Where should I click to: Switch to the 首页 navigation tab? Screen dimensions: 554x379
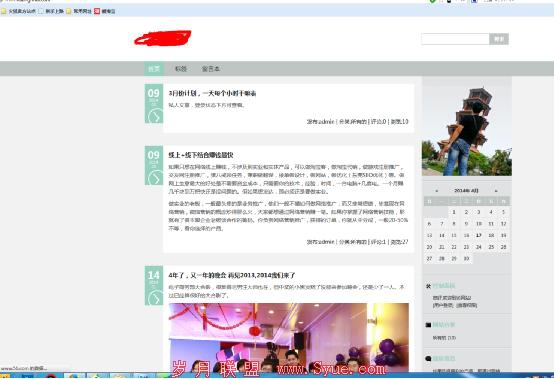coord(154,69)
